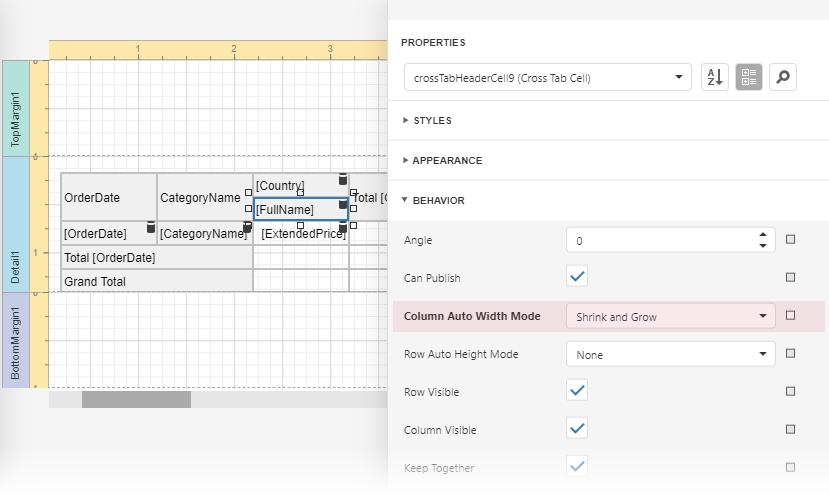829x494 pixels.
Task: Switch to categorized properties view icon
Action: 749,77
